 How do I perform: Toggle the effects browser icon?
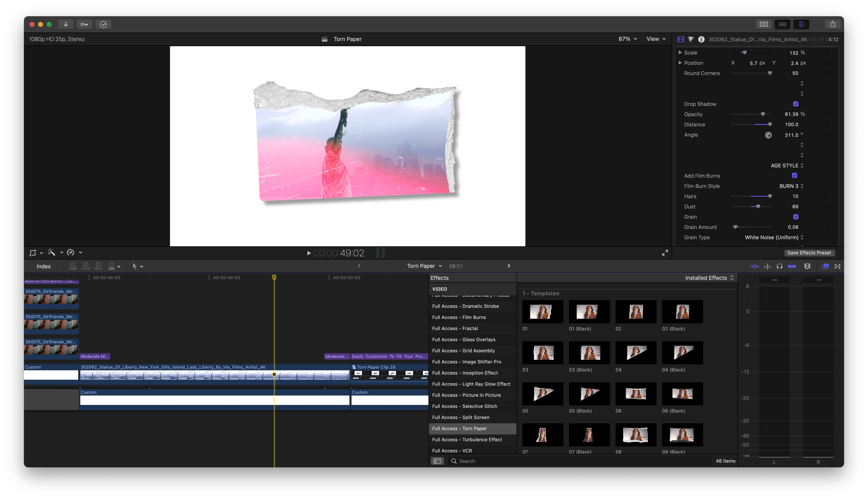pos(825,266)
